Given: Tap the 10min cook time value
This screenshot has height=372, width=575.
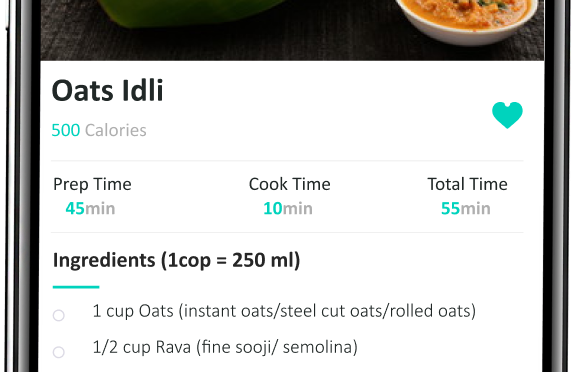Looking at the screenshot, I should point(288,208).
